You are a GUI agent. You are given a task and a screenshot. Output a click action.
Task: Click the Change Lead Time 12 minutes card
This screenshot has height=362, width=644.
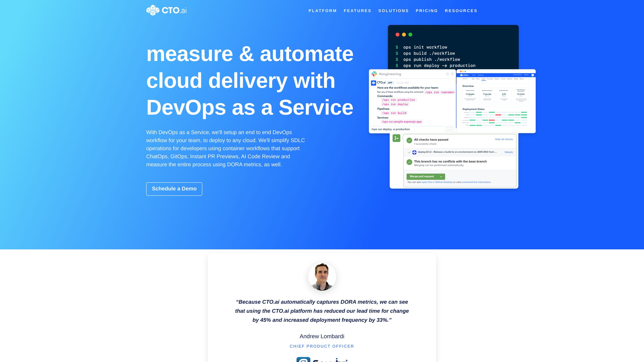click(470, 95)
